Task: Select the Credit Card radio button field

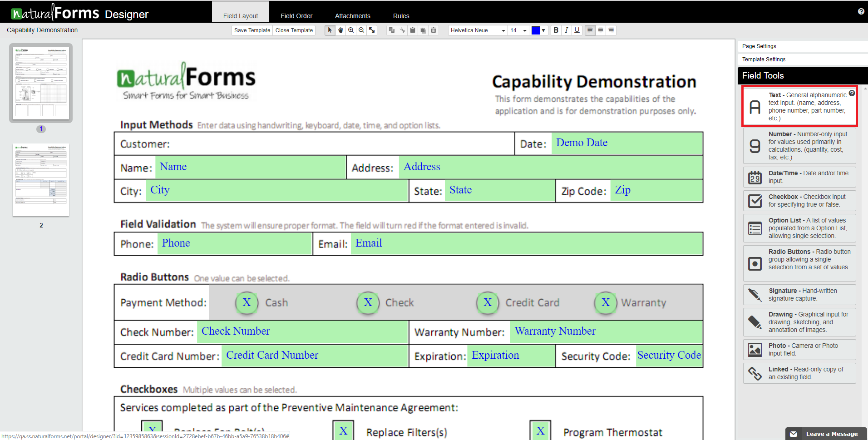Action: pos(488,302)
